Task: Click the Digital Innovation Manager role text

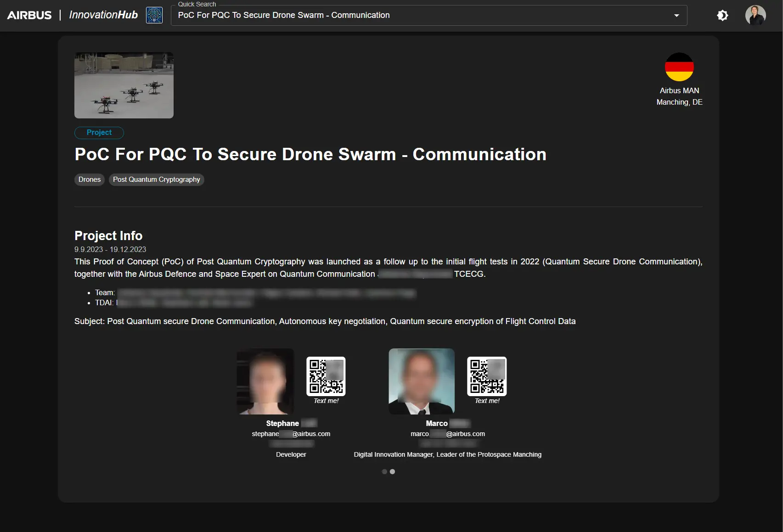Action: [448, 454]
